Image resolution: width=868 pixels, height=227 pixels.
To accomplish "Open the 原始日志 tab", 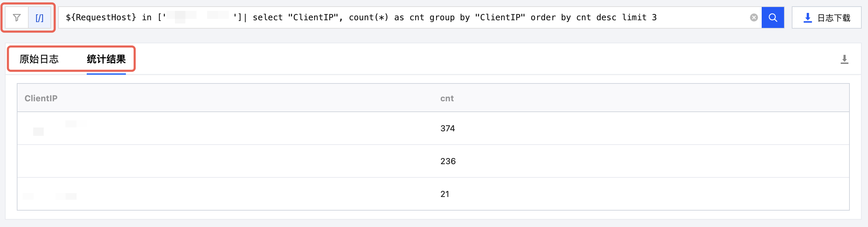I will 39,59.
